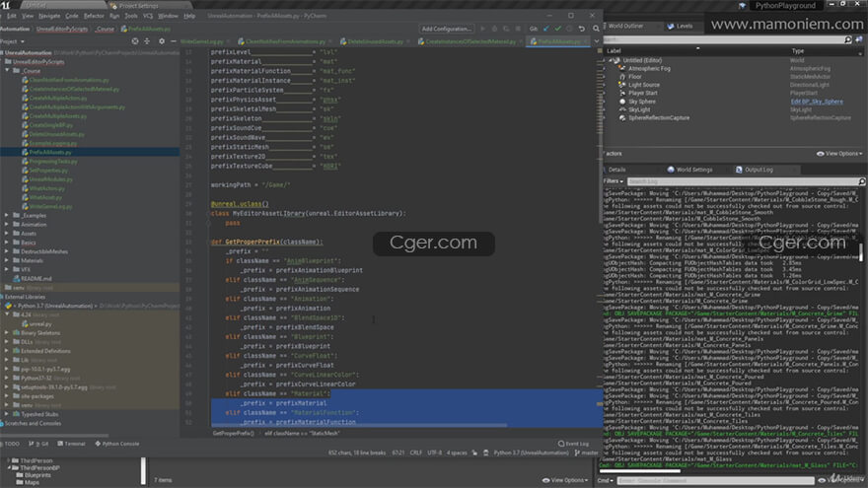The height and width of the screenshot is (488, 868).
Task: Click the UTF-8 encoding status entry
Action: click(x=435, y=453)
